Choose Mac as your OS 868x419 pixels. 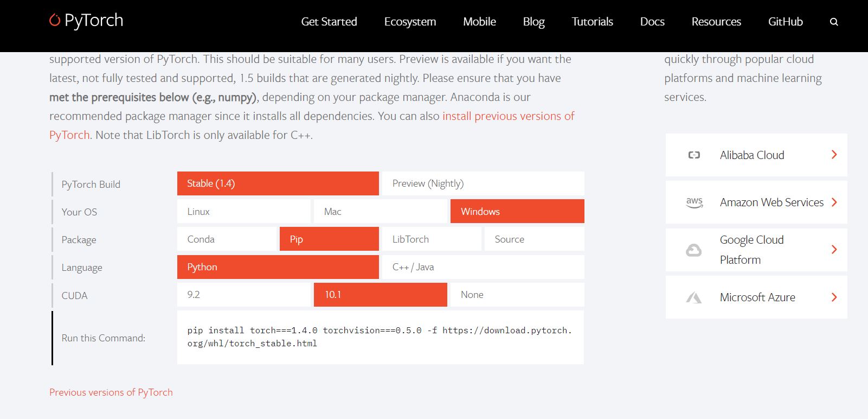(x=381, y=211)
